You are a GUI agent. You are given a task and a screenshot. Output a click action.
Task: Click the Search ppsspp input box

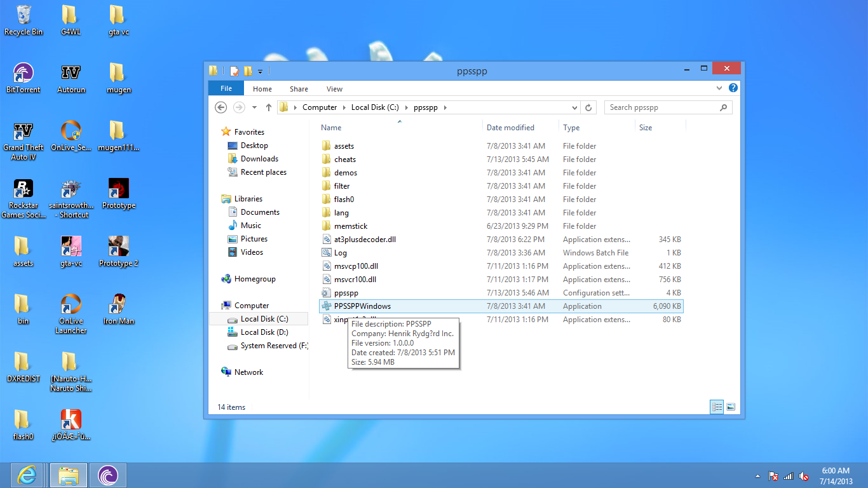pos(661,107)
